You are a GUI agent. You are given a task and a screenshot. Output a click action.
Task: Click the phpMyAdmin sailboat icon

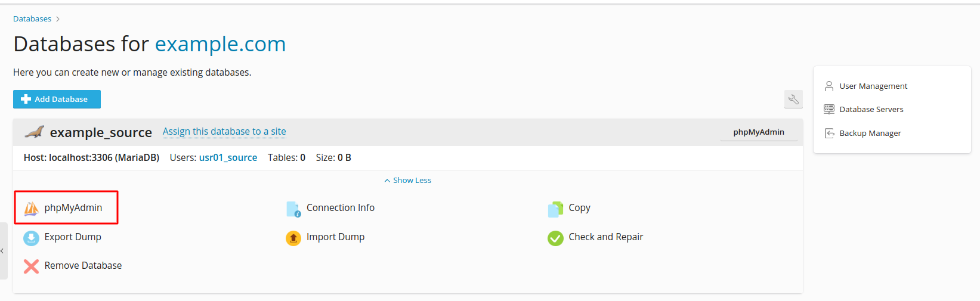31,208
